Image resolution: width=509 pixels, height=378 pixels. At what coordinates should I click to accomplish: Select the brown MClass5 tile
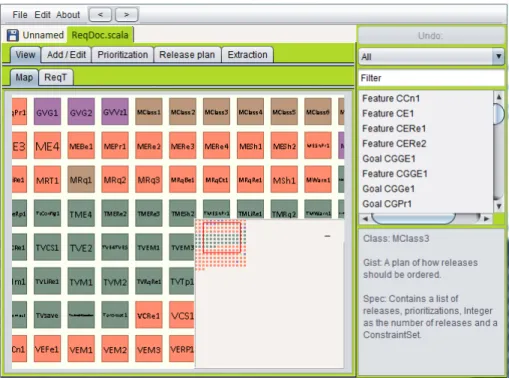point(284,112)
